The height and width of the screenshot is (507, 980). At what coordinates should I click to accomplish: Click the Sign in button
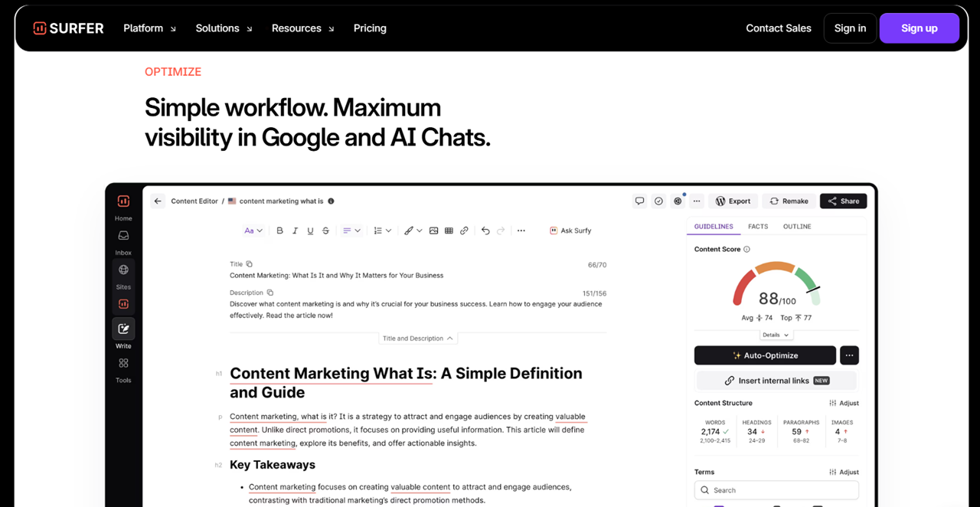(850, 28)
